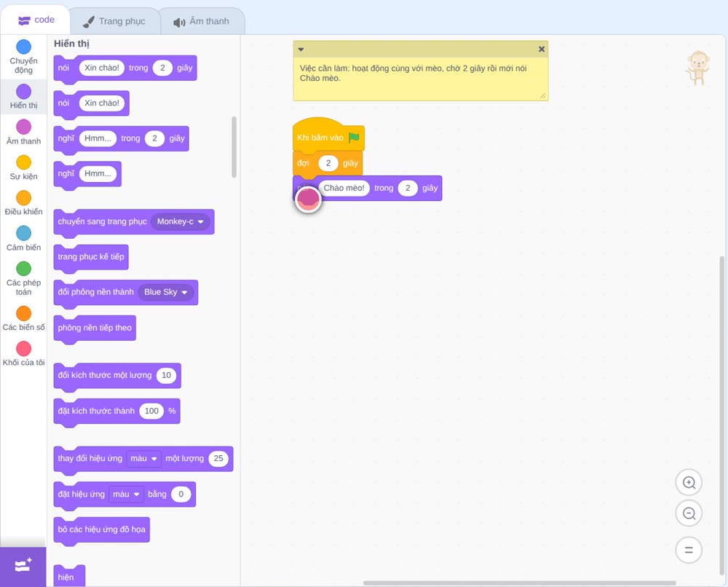Click the seconds field in nói Xin chào block
Image resolution: width=728 pixels, height=587 pixels.
click(x=162, y=68)
